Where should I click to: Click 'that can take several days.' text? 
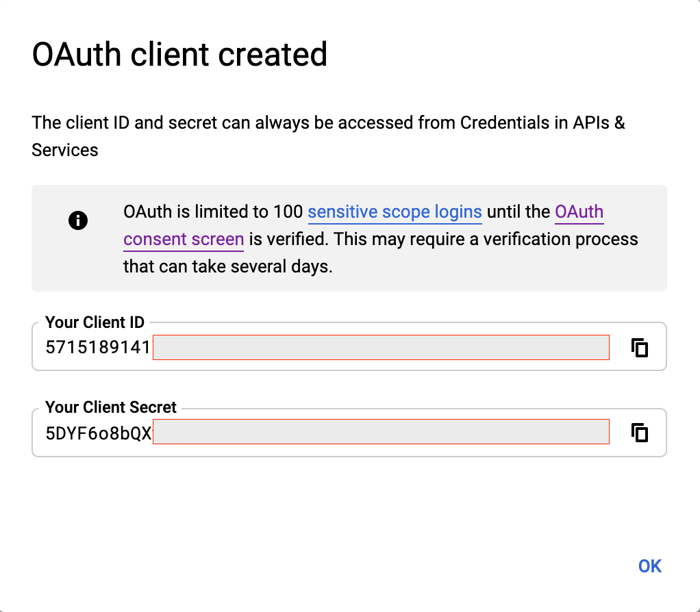pyautogui.click(x=227, y=266)
